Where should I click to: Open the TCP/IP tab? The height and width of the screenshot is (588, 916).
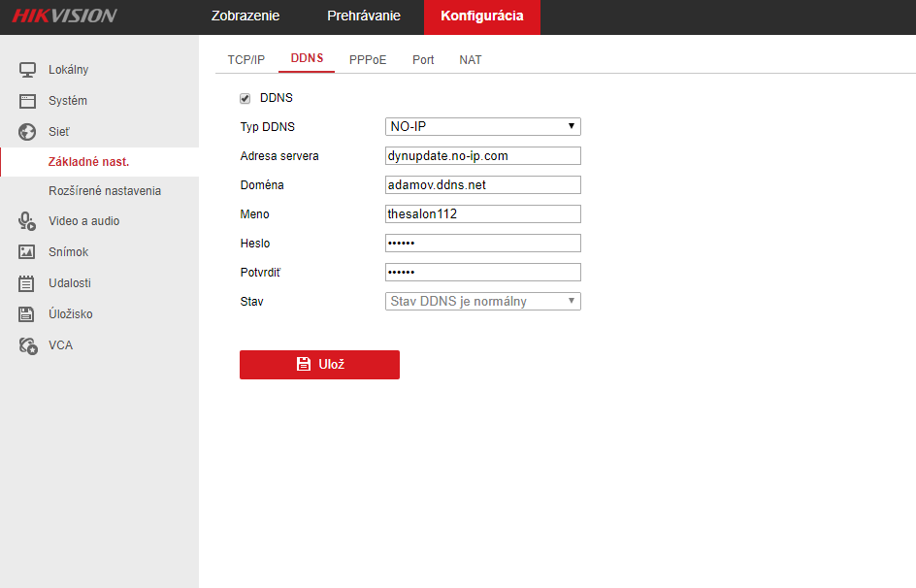pyautogui.click(x=245, y=60)
